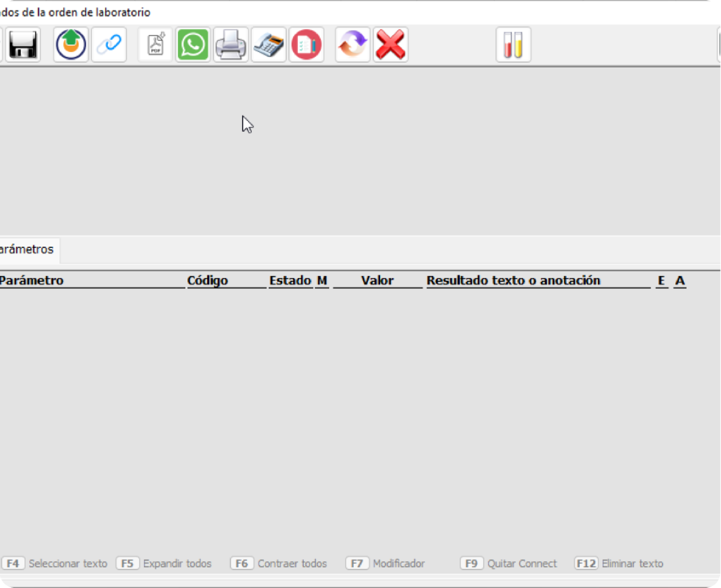Image resolution: width=721 pixels, height=588 pixels.
Task: Click the red X delete icon
Action: [x=390, y=44]
